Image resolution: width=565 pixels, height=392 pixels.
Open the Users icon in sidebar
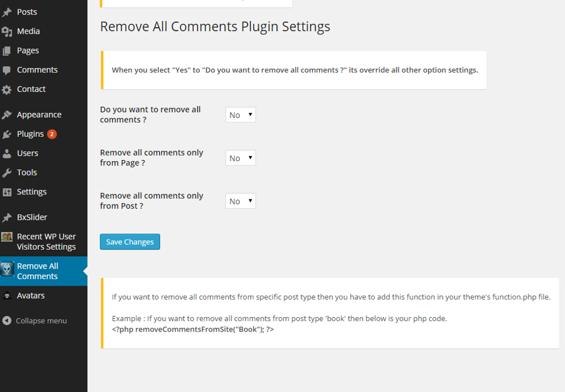[7, 153]
